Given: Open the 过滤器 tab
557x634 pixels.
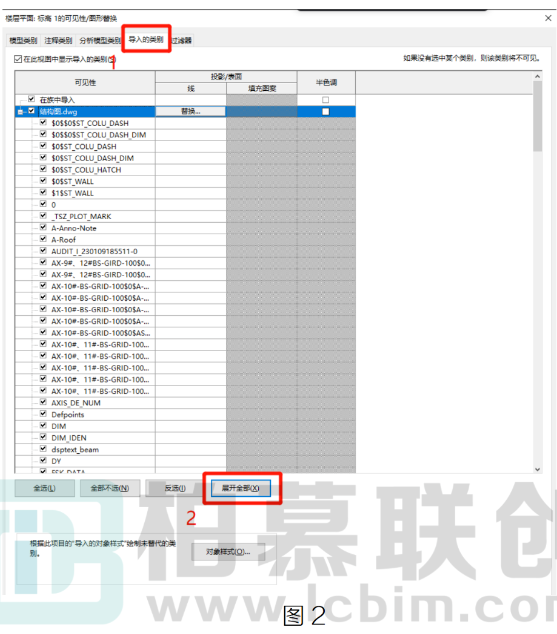Looking at the screenshot, I should coord(181,40).
